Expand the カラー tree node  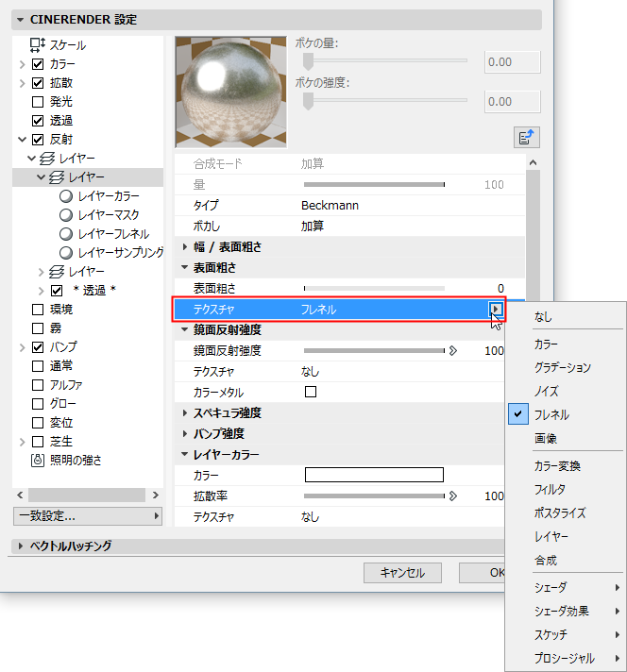coord(23,65)
